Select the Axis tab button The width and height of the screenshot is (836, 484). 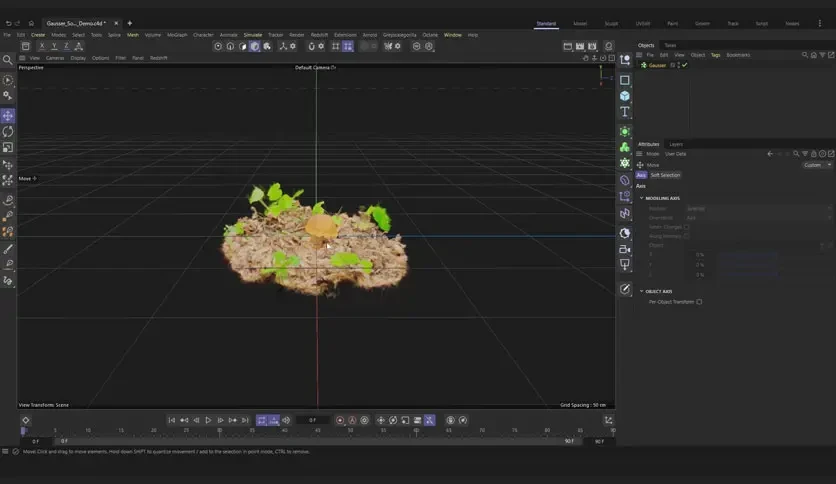[641, 175]
